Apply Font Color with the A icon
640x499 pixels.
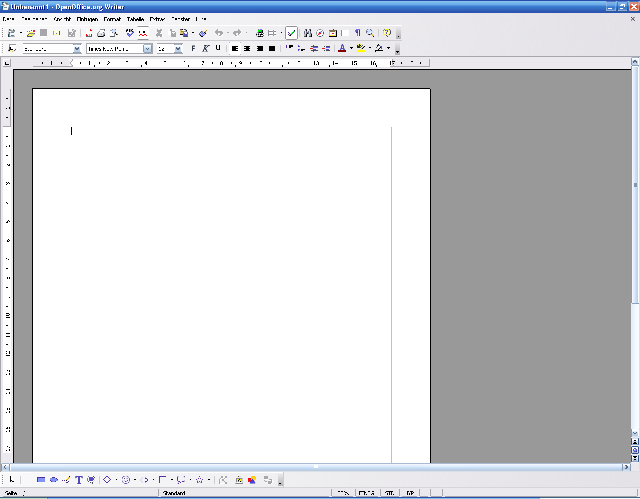[342, 49]
